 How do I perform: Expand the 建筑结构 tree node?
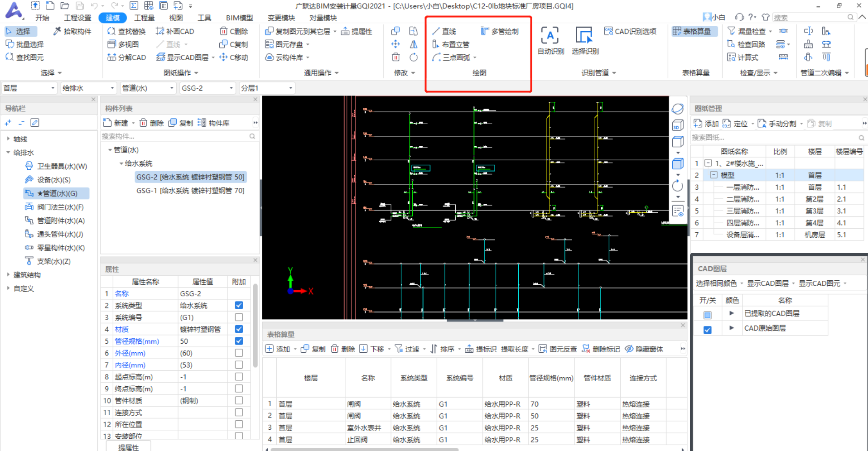[x=8, y=275]
